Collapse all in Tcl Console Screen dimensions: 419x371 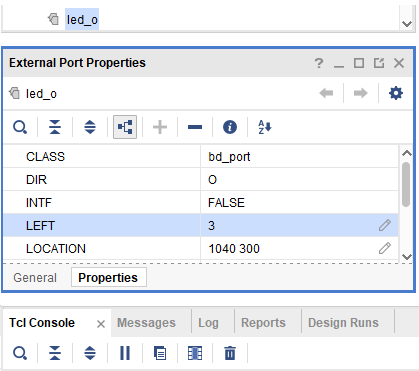point(55,353)
